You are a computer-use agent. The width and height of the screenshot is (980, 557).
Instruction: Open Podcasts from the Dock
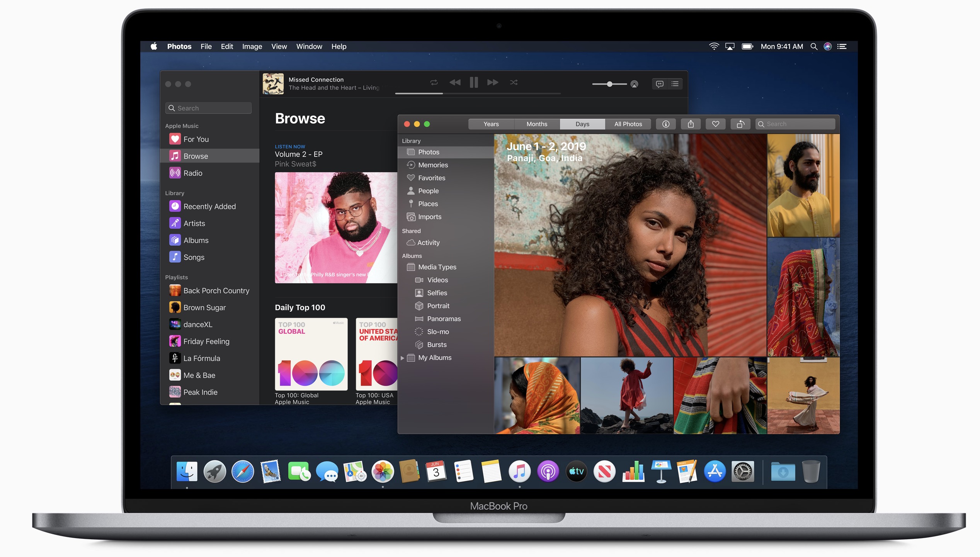[548, 472]
